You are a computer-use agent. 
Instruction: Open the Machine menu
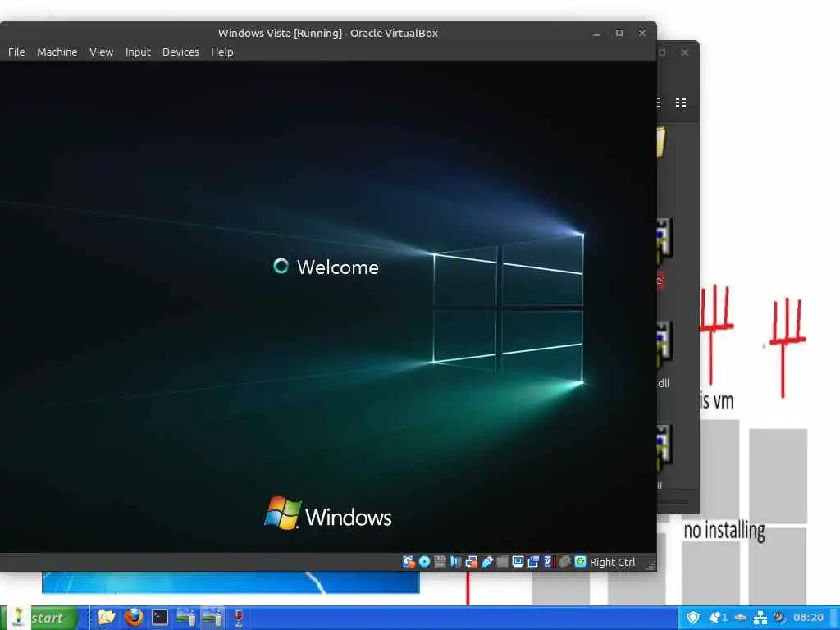(57, 52)
